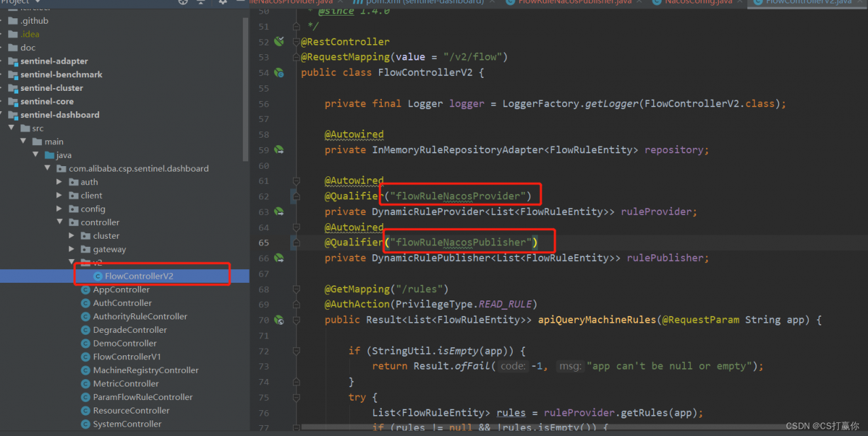Click the class icon of DegradeController
Viewport: 868px width, 436px height.
(x=85, y=330)
